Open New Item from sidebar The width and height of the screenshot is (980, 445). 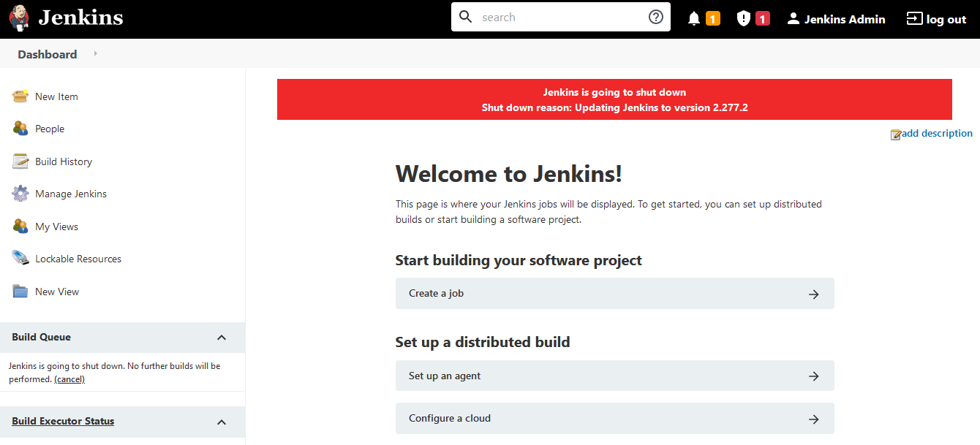[x=56, y=96]
